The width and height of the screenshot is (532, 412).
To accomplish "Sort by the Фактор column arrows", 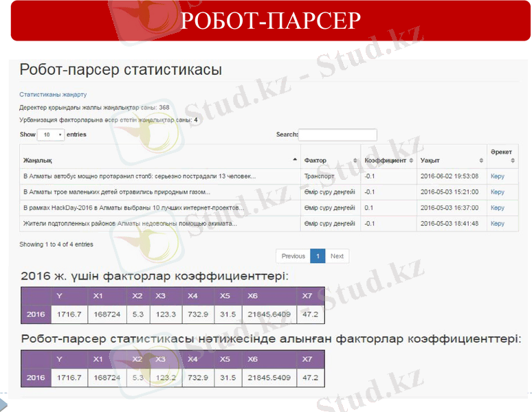I will (355, 160).
